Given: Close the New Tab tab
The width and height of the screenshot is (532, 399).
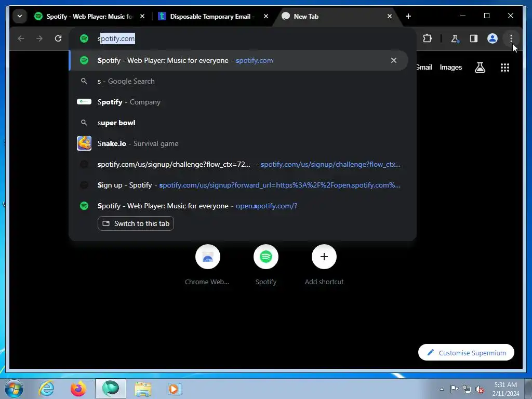Looking at the screenshot, I should pyautogui.click(x=390, y=16).
